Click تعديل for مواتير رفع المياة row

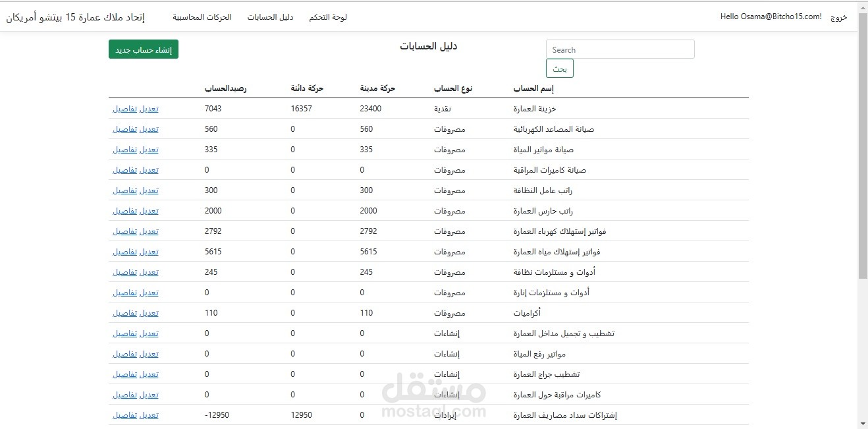coord(149,354)
